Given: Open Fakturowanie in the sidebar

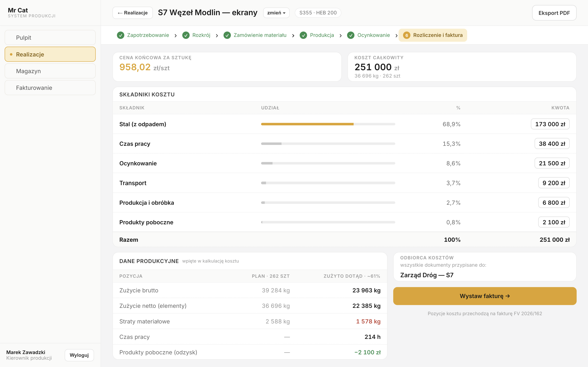Looking at the screenshot, I should [x=50, y=88].
